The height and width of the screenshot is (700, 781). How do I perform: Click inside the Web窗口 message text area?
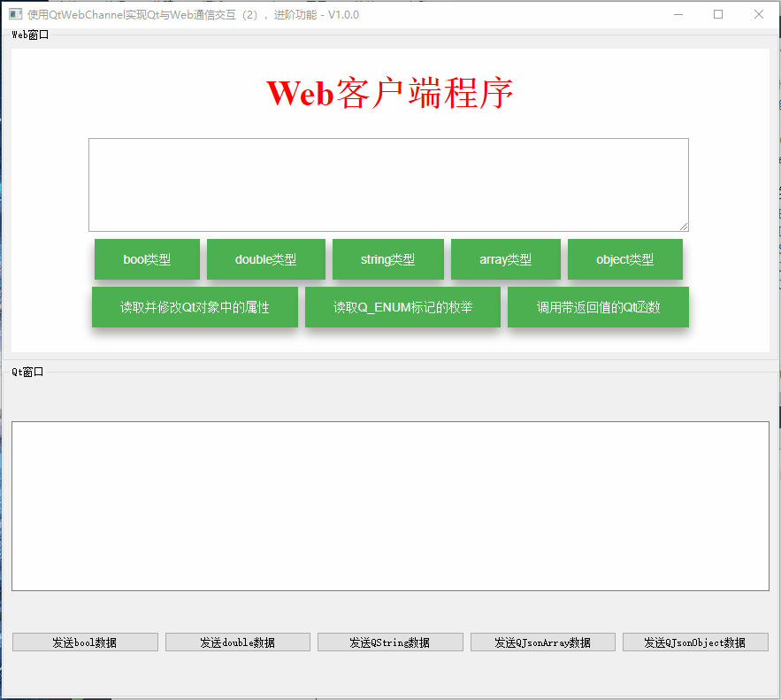point(389,183)
